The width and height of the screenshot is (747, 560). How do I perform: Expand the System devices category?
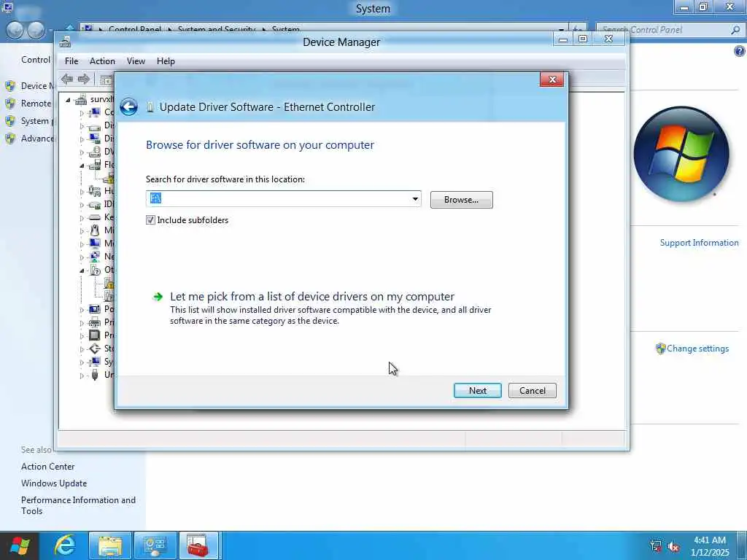click(x=82, y=362)
